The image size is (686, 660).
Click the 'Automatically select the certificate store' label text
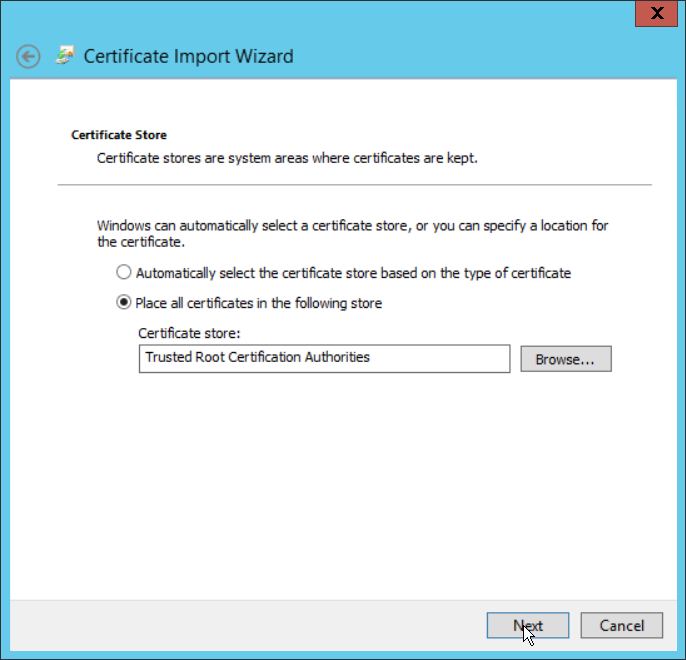pyautogui.click(x=353, y=272)
